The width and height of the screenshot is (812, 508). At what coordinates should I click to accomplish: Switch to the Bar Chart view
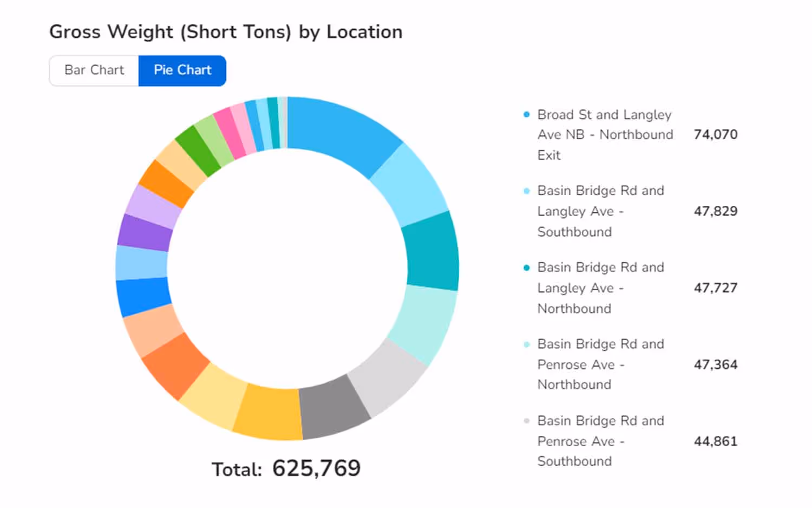click(x=94, y=70)
